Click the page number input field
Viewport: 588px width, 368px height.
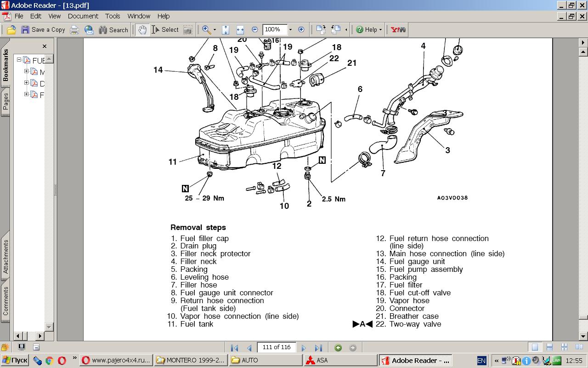point(277,347)
